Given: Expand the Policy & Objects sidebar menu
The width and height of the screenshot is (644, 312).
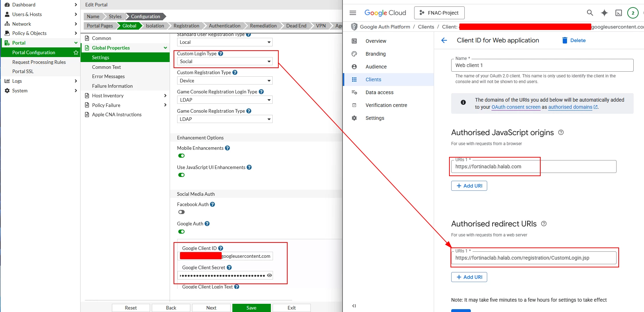Looking at the screenshot, I should click(x=40, y=33).
